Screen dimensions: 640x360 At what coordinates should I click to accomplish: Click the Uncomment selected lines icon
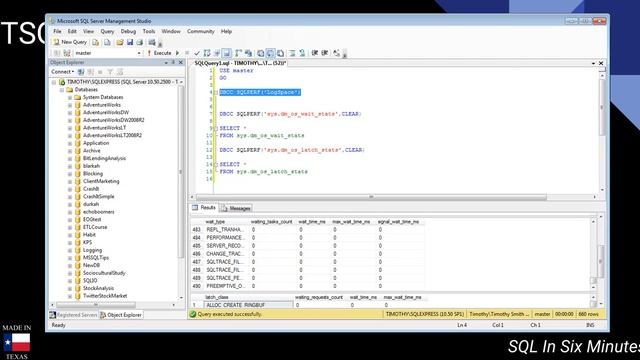pyautogui.click(x=302, y=53)
